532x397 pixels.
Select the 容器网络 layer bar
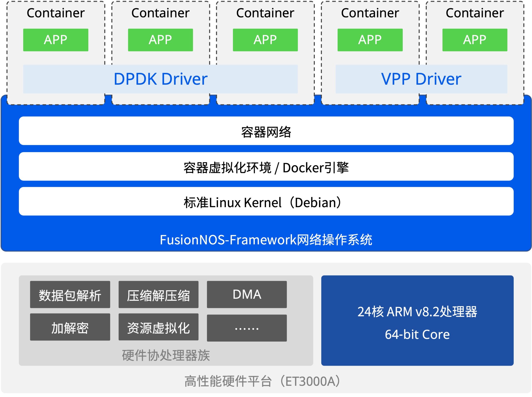pos(266,131)
